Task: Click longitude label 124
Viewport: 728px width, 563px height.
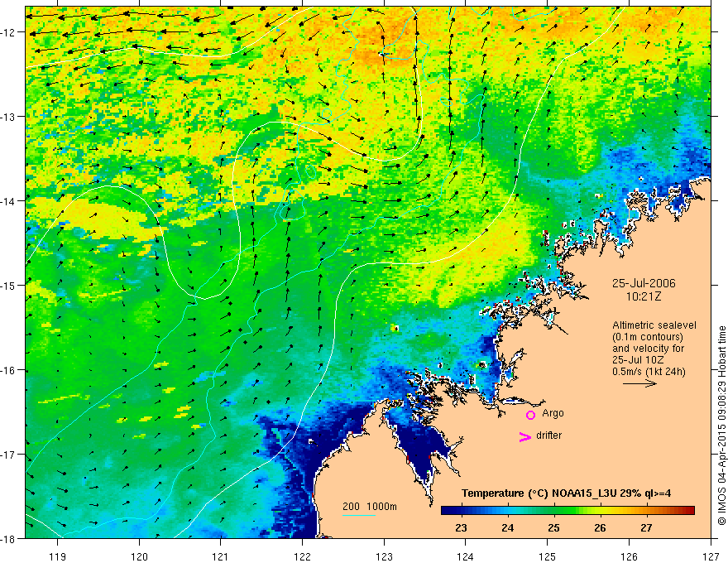Action: click(x=466, y=556)
